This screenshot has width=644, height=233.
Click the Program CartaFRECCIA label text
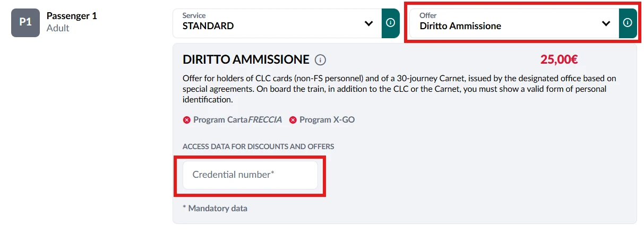tap(237, 120)
